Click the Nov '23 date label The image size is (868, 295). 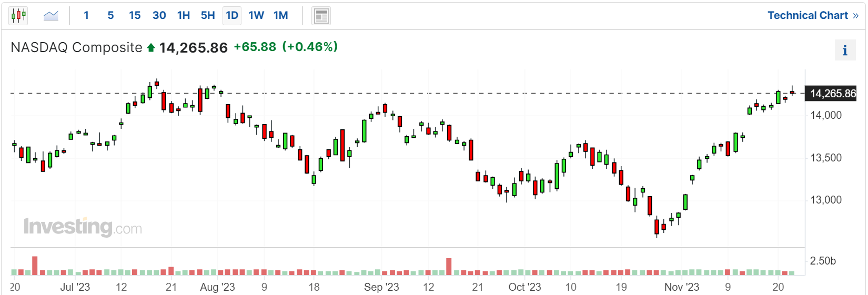682,287
